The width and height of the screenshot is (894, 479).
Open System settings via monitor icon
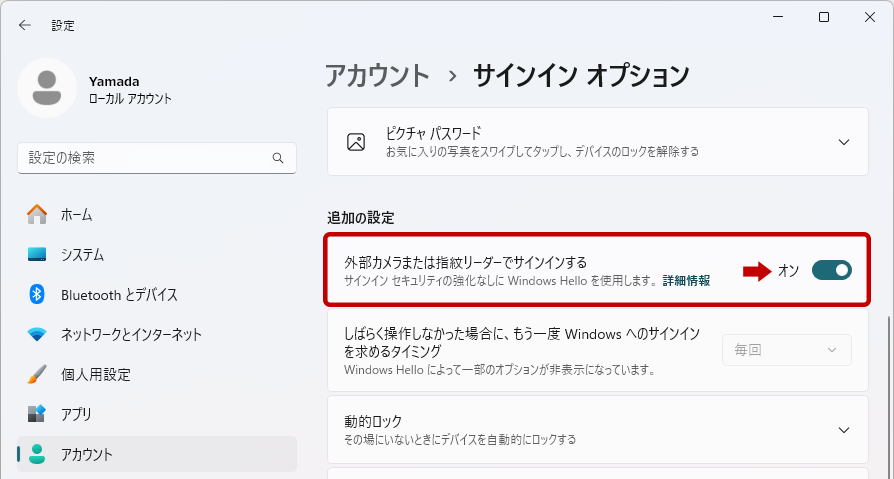[37, 254]
